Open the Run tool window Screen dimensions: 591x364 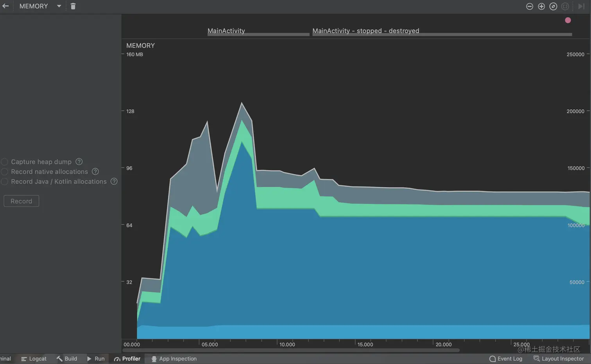click(96, 359)
